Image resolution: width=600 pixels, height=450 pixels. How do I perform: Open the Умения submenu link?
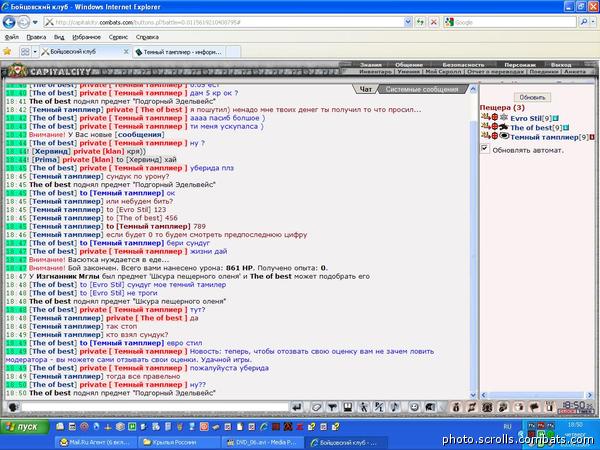pos(408,72)
